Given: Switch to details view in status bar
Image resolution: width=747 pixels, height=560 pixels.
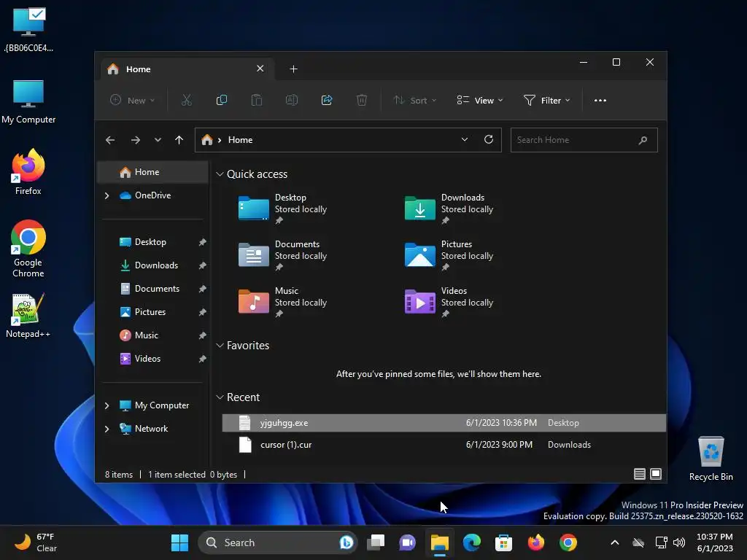Looking at the screenshot, I should point(639,474).
